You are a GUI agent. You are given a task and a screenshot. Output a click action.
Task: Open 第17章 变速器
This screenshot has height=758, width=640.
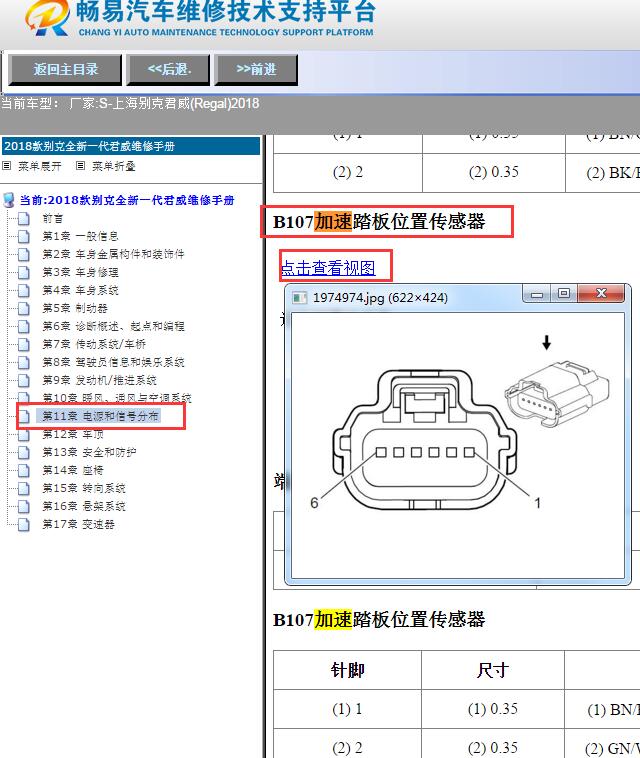pyautogui.click(x=78, y=524)
